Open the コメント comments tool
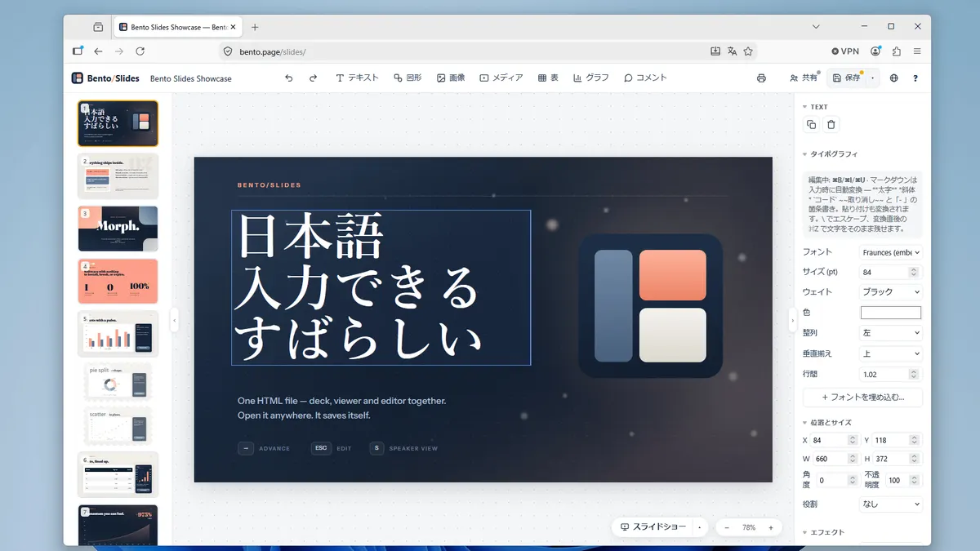The height and width of the screenshot is (551, 980). coord(646,78)
